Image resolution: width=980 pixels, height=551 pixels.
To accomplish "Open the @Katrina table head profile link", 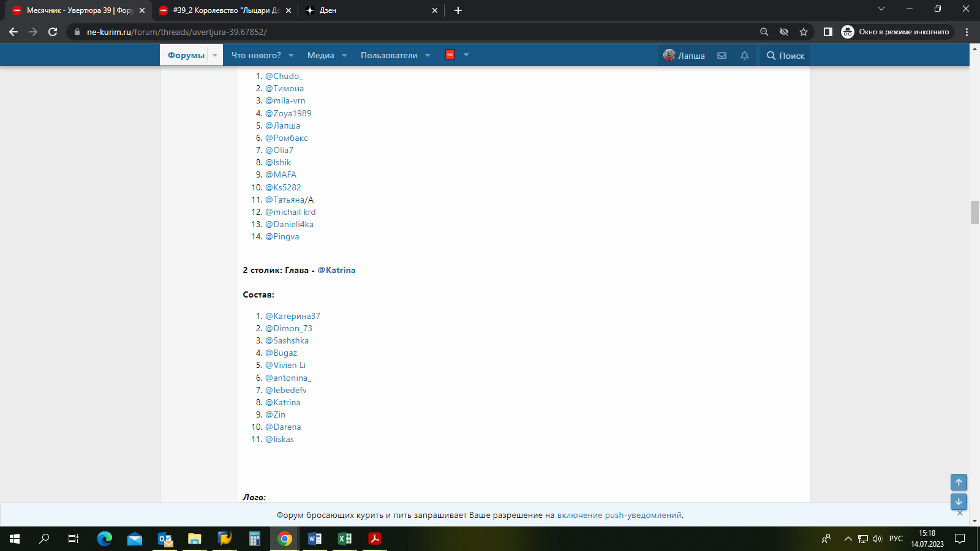I will (x=336, y=270).
